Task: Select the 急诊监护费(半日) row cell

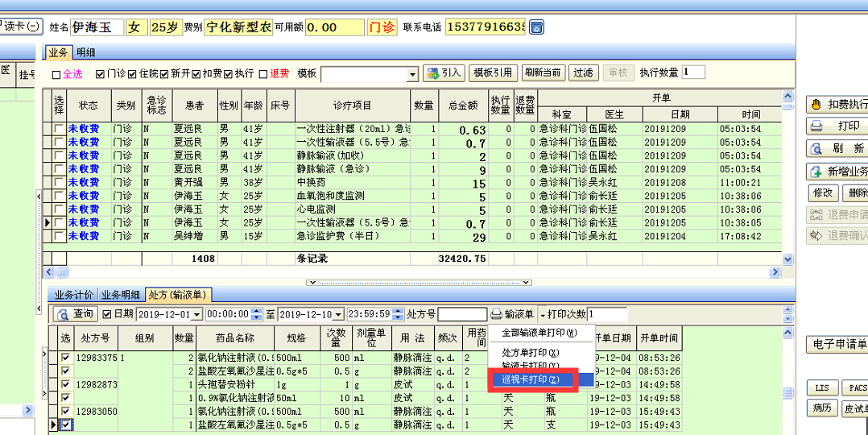Action: (x=353, y=236)
